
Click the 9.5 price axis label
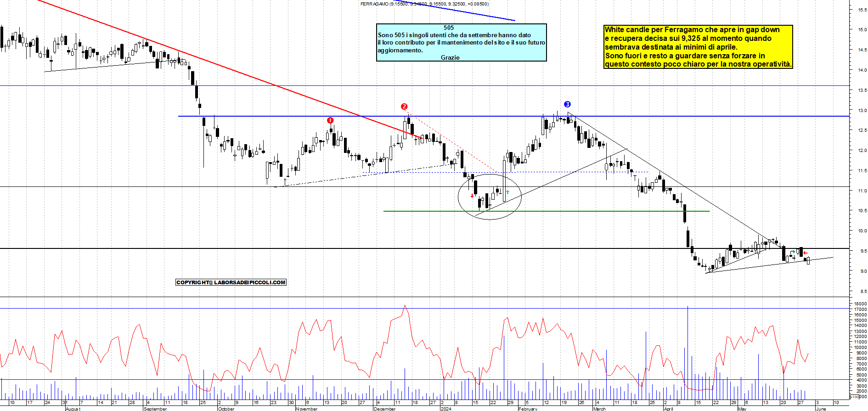pyautogui.click(x=863, y=251)
